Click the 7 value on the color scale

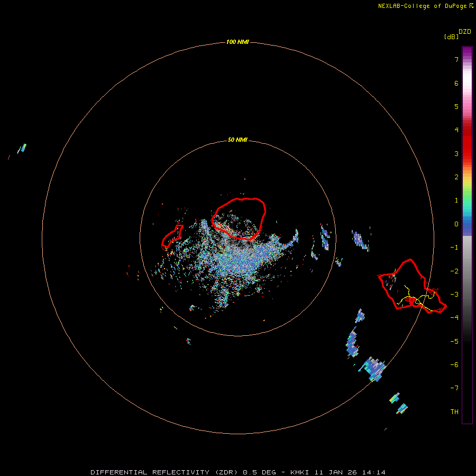(456, 59)
